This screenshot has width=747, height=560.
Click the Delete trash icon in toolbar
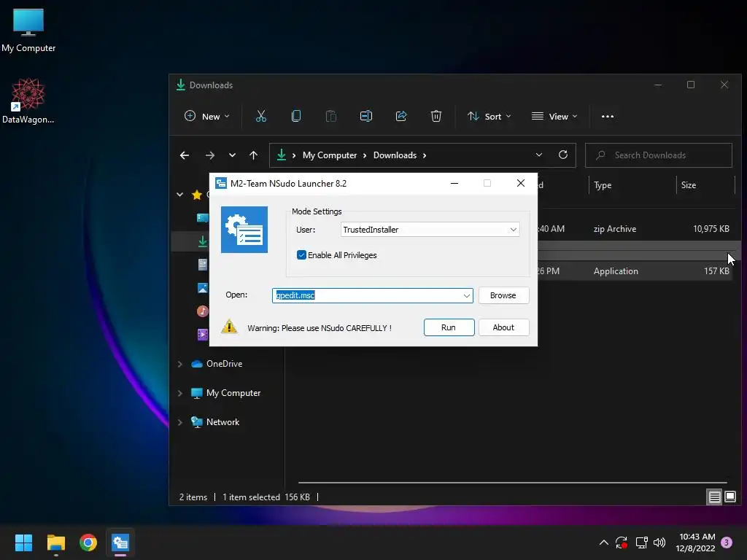click(436, 116)
